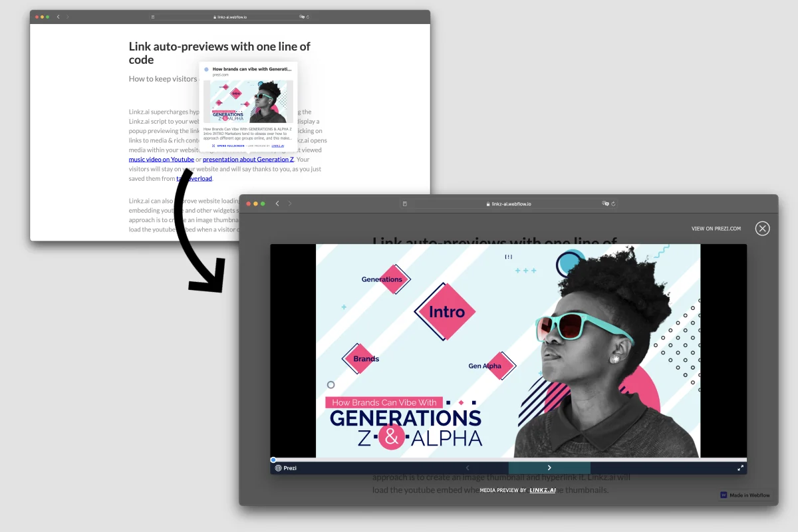Enter Prezi fullscreen mode

click(740, 468)
